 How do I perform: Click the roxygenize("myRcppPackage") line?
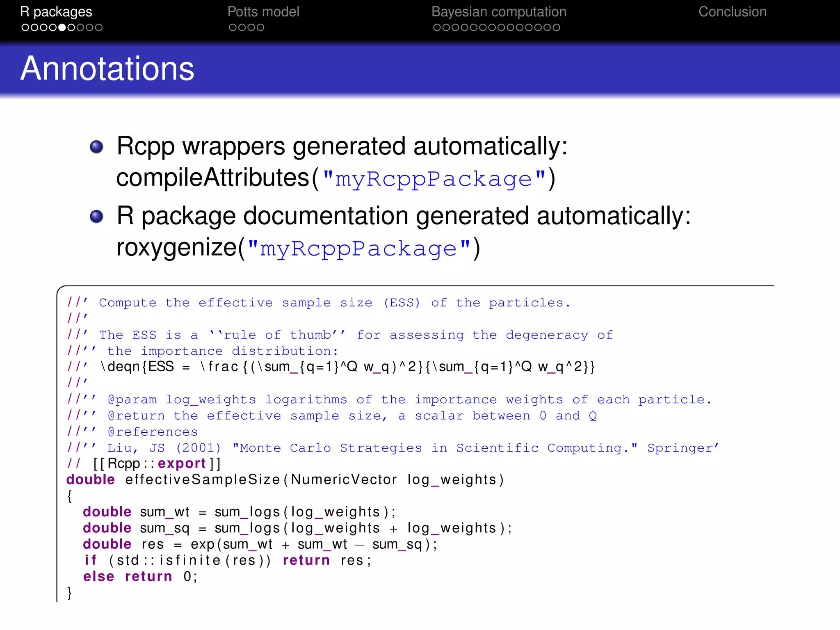click(298, 248)
